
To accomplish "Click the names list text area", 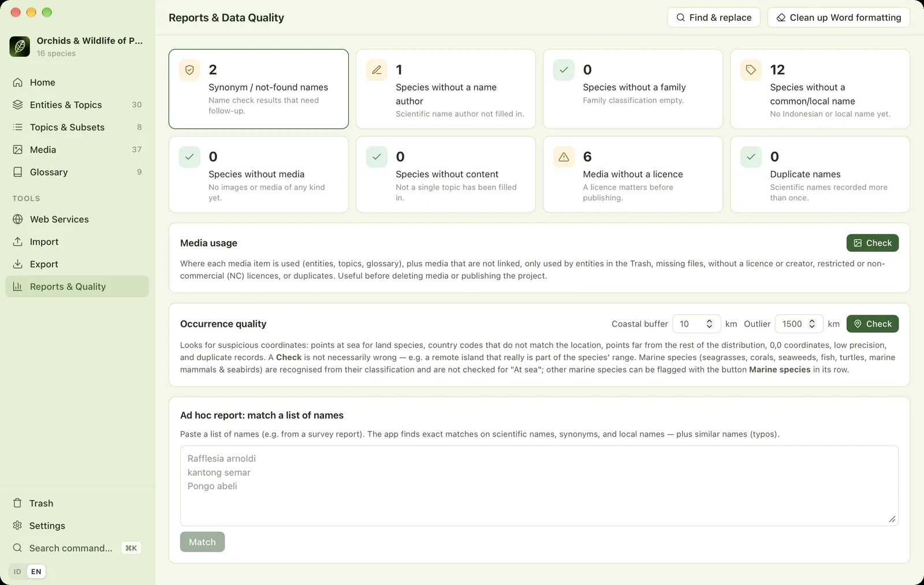I will coord(539,486).
